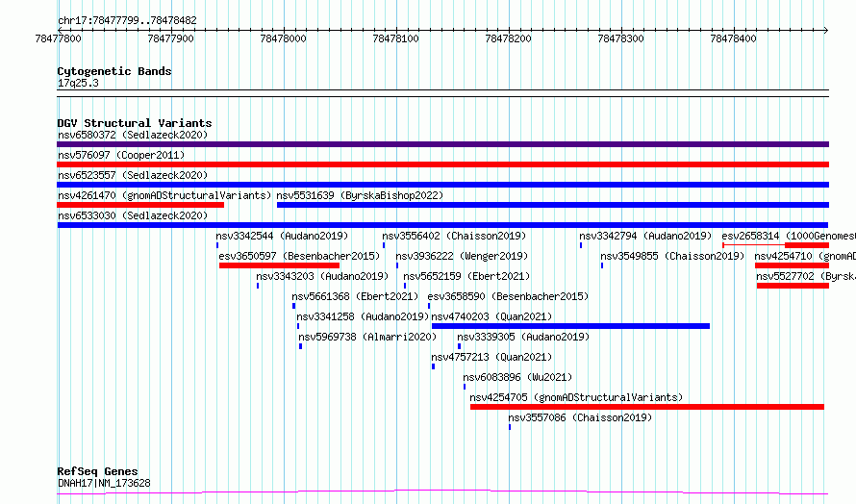This screenshot has height=504, width=856.
Task: Open nsv3556402 (Chaisson2019) label
Action: pyautogui.click(x=454, y=236)
